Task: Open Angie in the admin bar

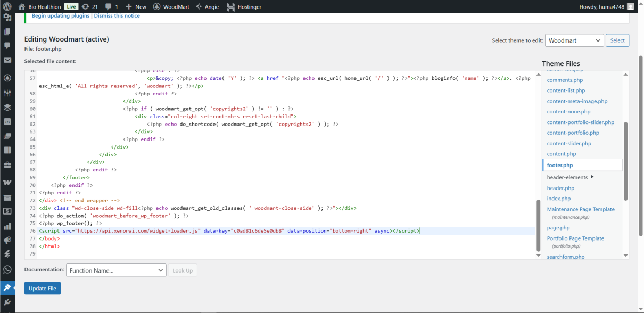Action: coord(208,6)
